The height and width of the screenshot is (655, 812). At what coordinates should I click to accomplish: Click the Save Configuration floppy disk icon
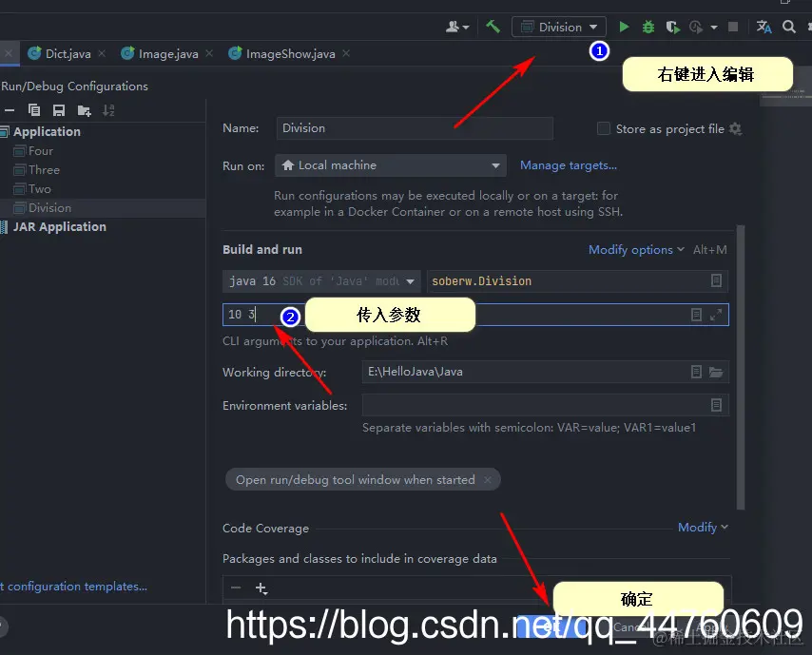coord(57,109)
